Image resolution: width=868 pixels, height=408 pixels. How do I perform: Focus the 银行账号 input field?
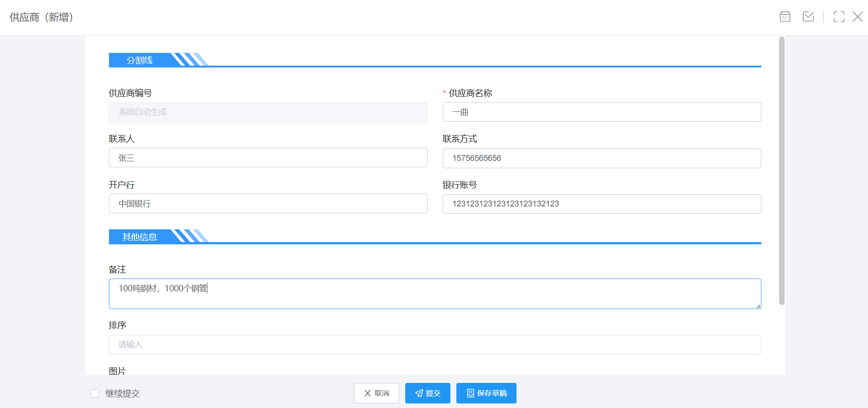point(601,204)
